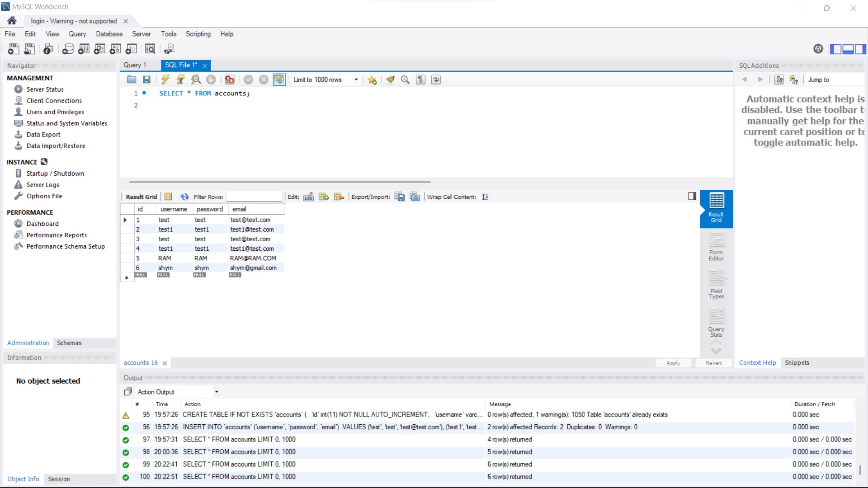Screen dimensions: 868x488
Task: Open Users and Privileges
Action: point(55,112)
